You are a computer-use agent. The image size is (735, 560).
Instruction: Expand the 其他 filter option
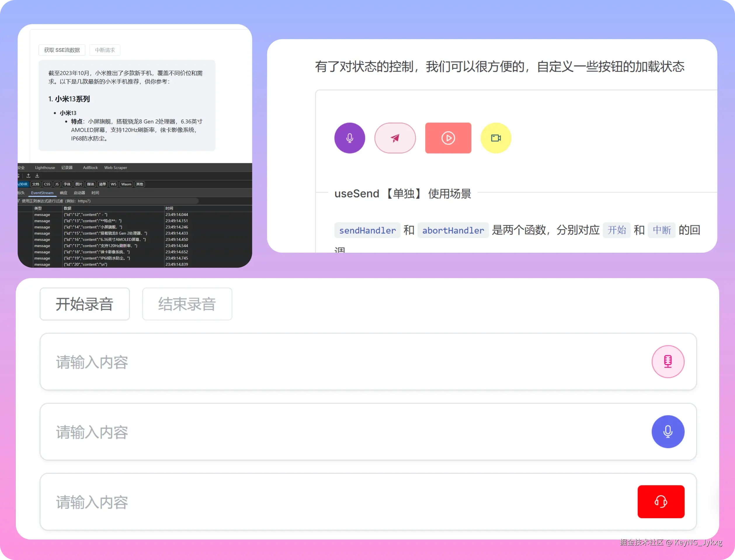(139, 184)
